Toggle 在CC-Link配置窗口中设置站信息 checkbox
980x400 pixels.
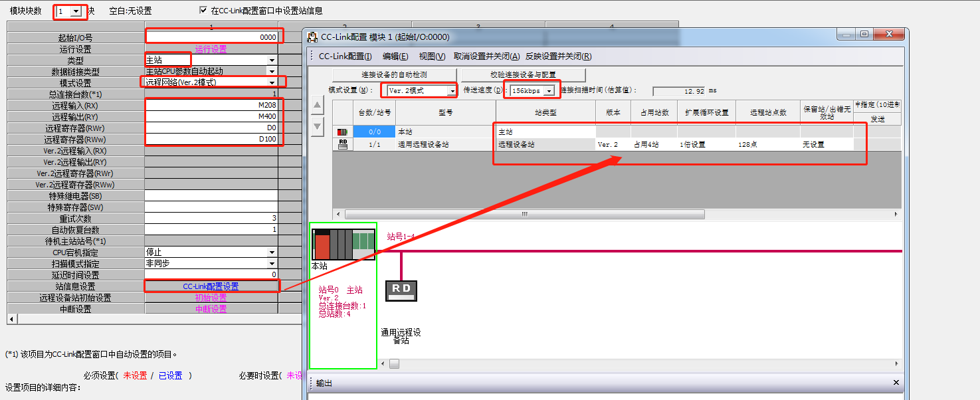pos(203,11)
